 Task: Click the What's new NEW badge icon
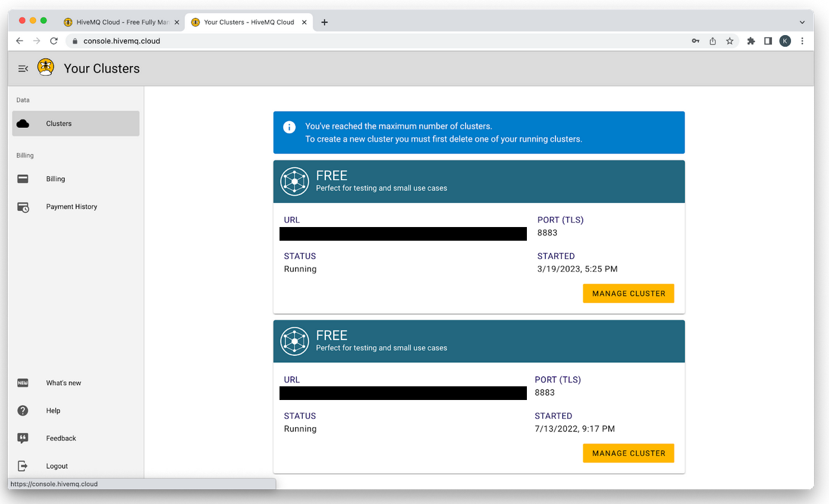23,383
